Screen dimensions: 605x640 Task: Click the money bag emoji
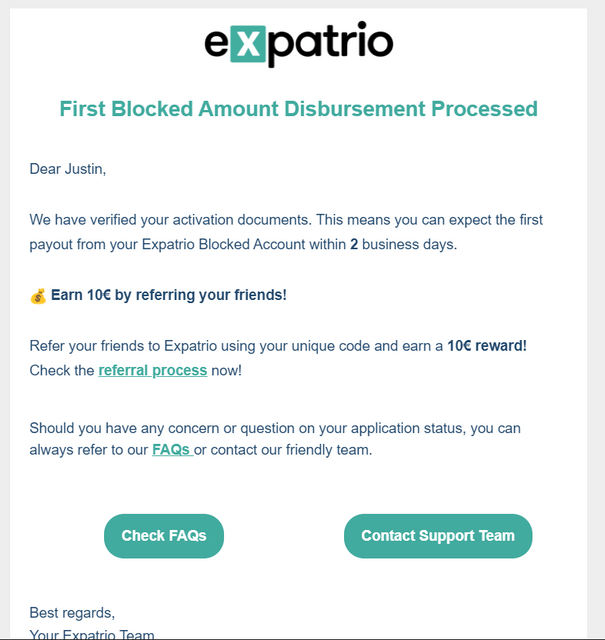38,296
